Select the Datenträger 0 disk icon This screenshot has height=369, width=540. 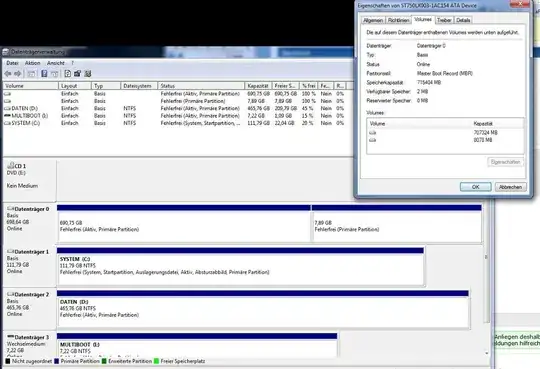(10, 209)
